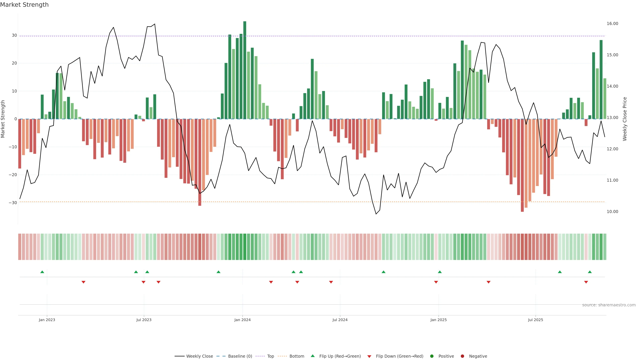
Task: Click the Flip Up green triangle legend icon
Action: point(312,356)
